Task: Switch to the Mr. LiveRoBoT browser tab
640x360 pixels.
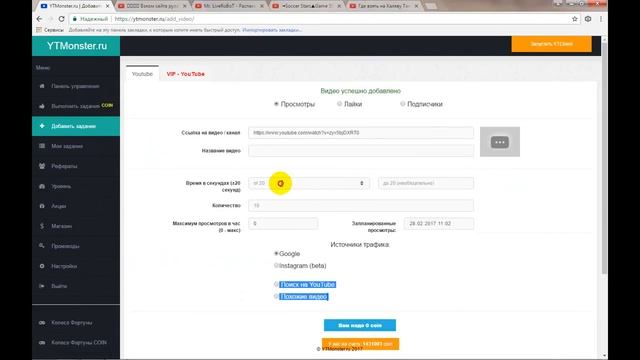Action: click(x=229, y=6)
